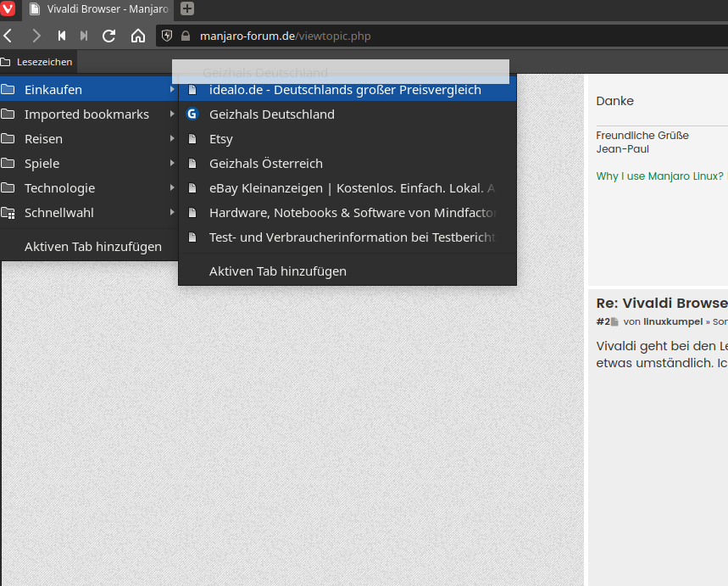
Task: Click the rewind history button
Action: coord(61,36)
